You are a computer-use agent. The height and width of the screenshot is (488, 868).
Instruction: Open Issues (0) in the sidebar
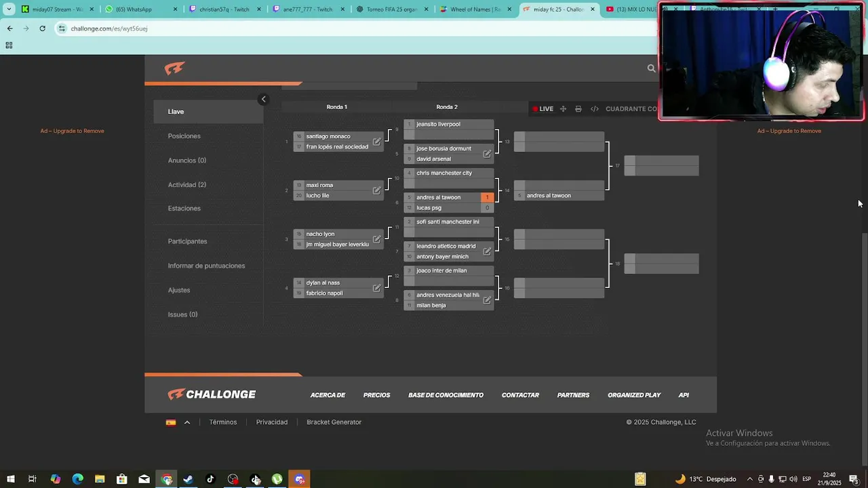(183, 314)
